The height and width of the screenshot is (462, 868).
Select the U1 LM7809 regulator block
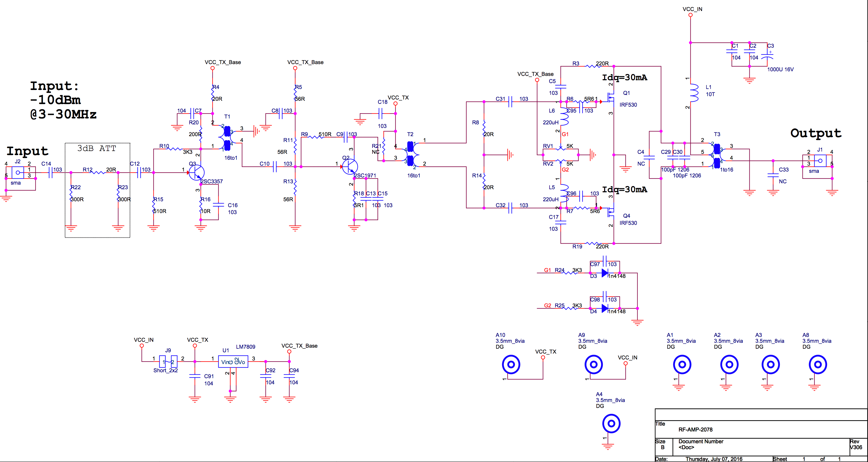pyautogui.click(x=233, y=362)
